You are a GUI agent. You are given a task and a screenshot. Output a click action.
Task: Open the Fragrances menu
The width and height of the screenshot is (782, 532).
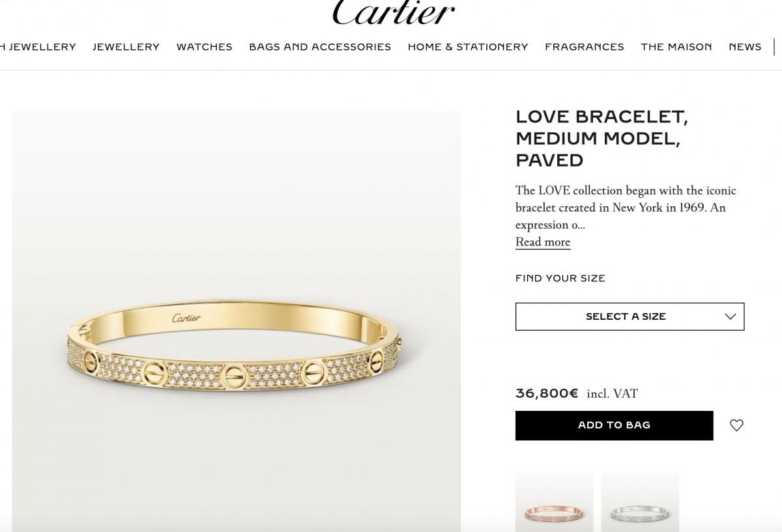click(x=585, y=47)
